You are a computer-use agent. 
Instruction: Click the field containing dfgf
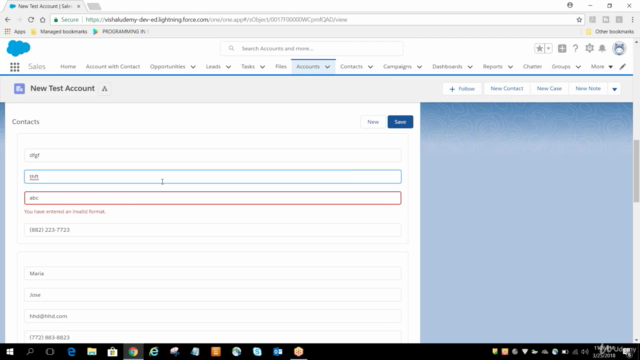tap(213, 155)
